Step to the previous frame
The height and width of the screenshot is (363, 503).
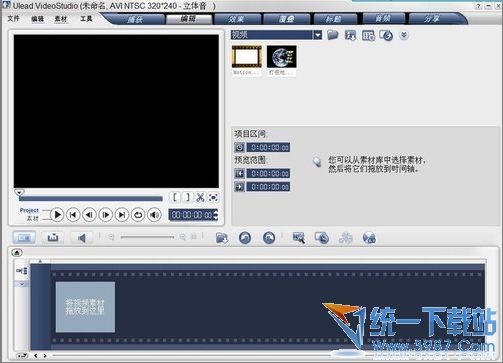point(89,215)
